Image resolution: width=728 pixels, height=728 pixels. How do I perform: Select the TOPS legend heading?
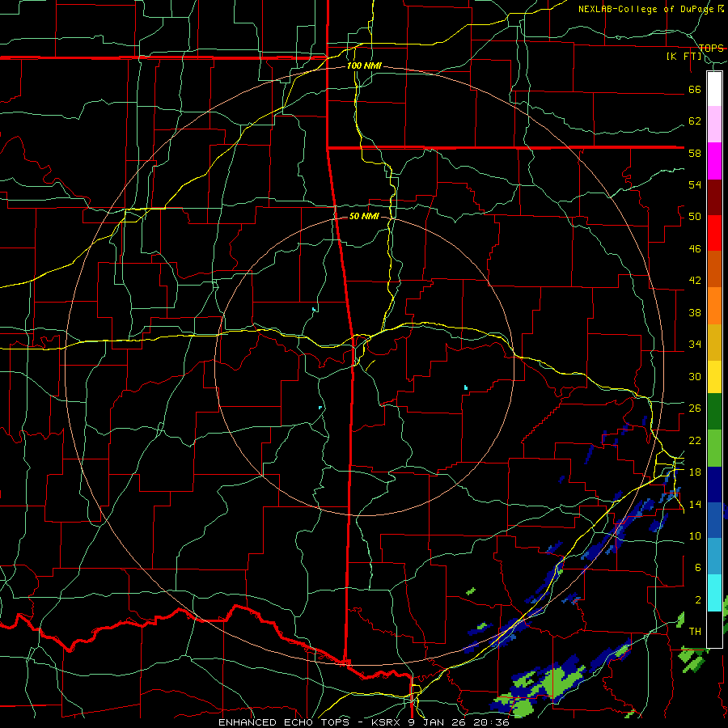[711, 49]
